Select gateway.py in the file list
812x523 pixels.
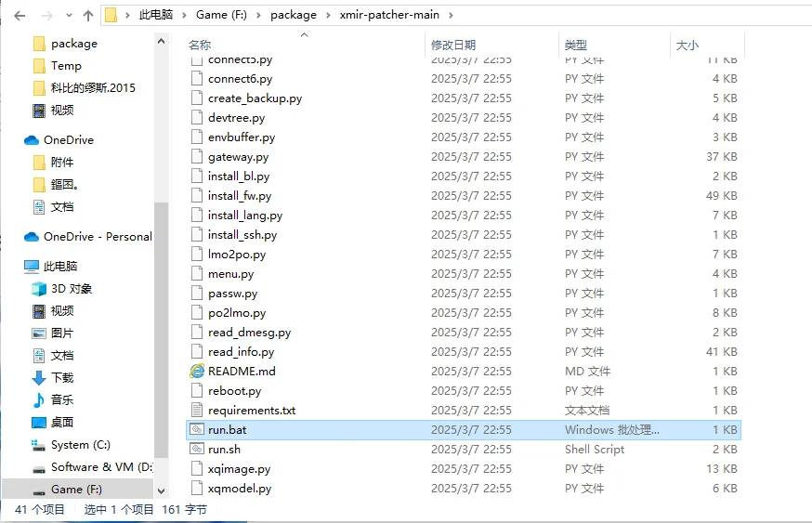coord(238,157)
